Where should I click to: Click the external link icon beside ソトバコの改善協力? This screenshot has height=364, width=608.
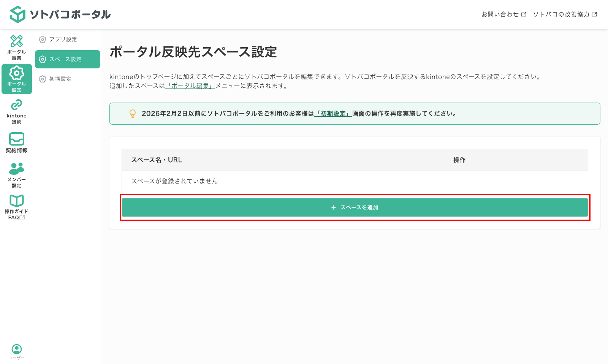point(595,14)
